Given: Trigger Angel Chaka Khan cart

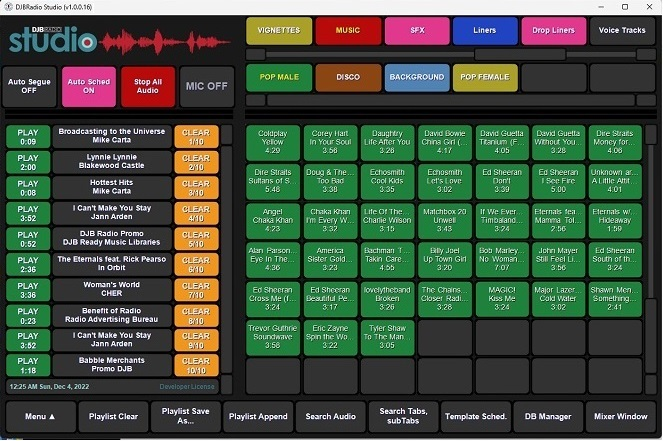Looking at the screenshot, I should (x=273, y=221).
